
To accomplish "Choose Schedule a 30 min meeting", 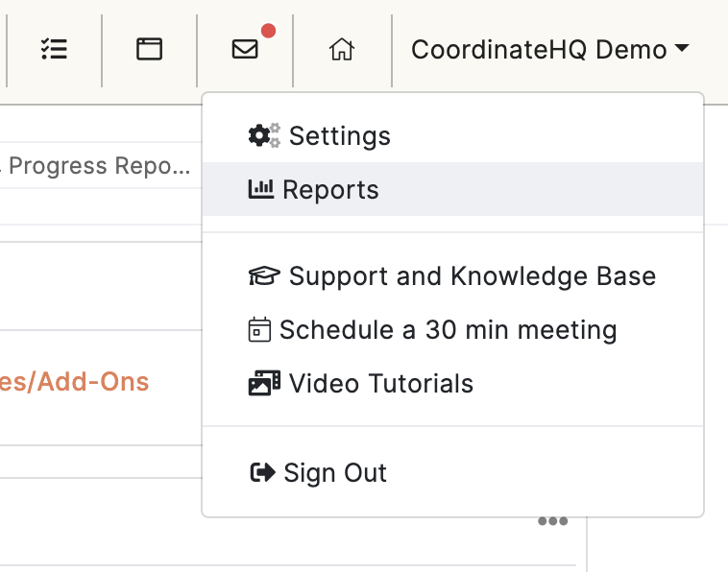I will [x=452, y=330].
